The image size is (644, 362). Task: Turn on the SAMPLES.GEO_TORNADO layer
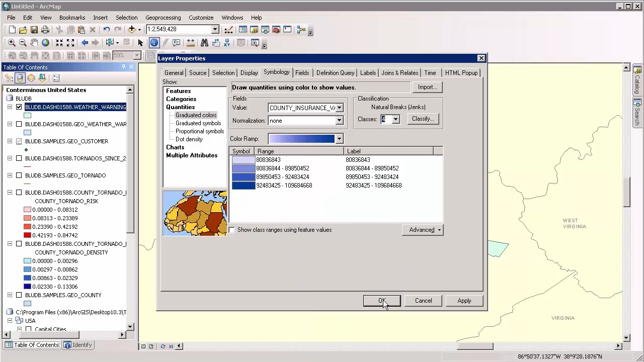pyautogui.click(x=19, y=175)
